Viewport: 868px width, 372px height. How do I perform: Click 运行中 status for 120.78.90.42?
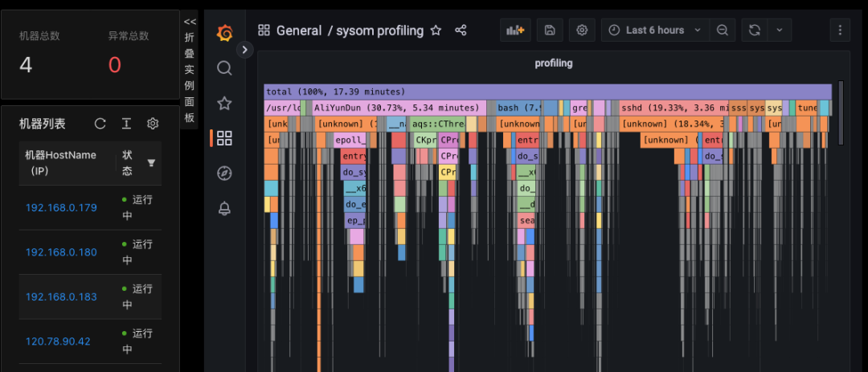coord(137,341)
